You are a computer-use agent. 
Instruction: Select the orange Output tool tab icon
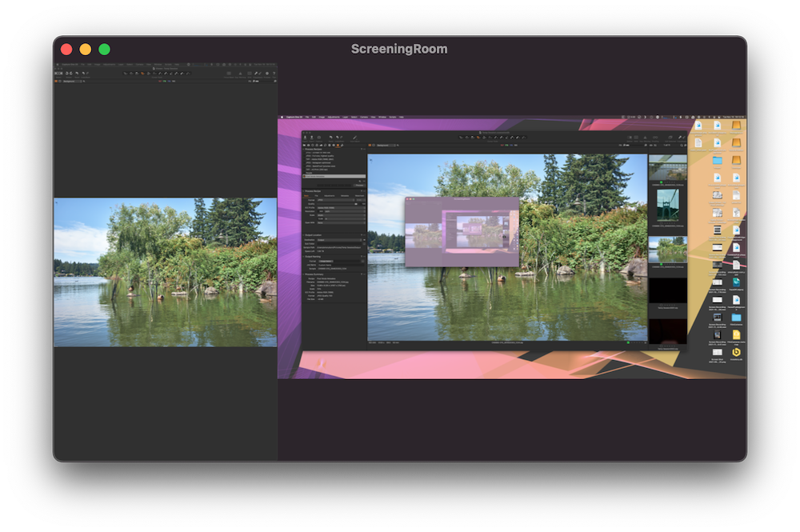pos(338,146)
